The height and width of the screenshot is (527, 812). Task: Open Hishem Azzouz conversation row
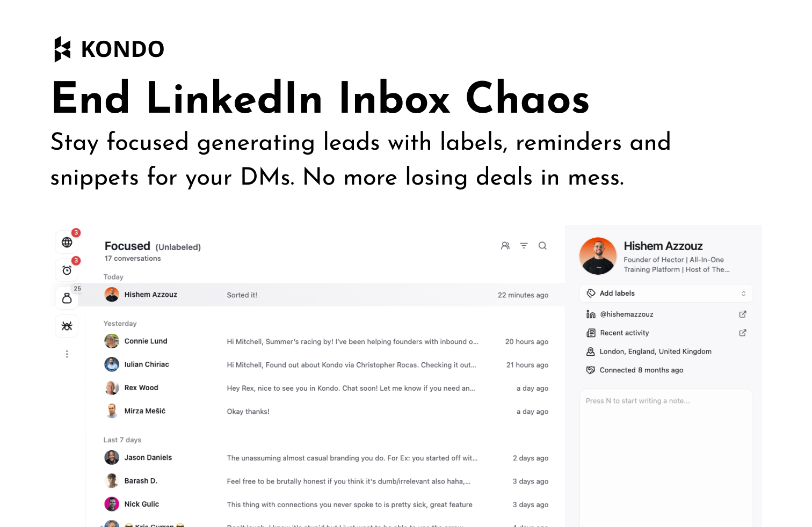[325, 295]
